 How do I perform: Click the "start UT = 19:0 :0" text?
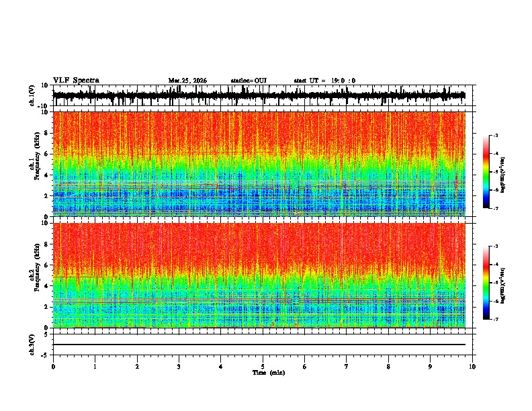coord(324,81)
